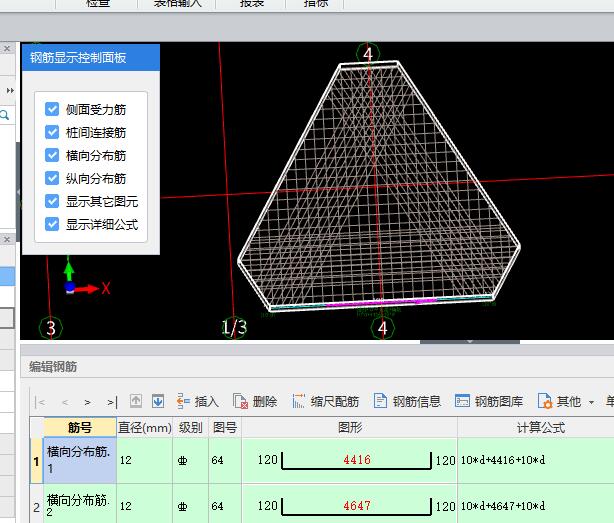Select row header number 1
This screenshot has width=614, height=523.
click(x=36, y=461)
